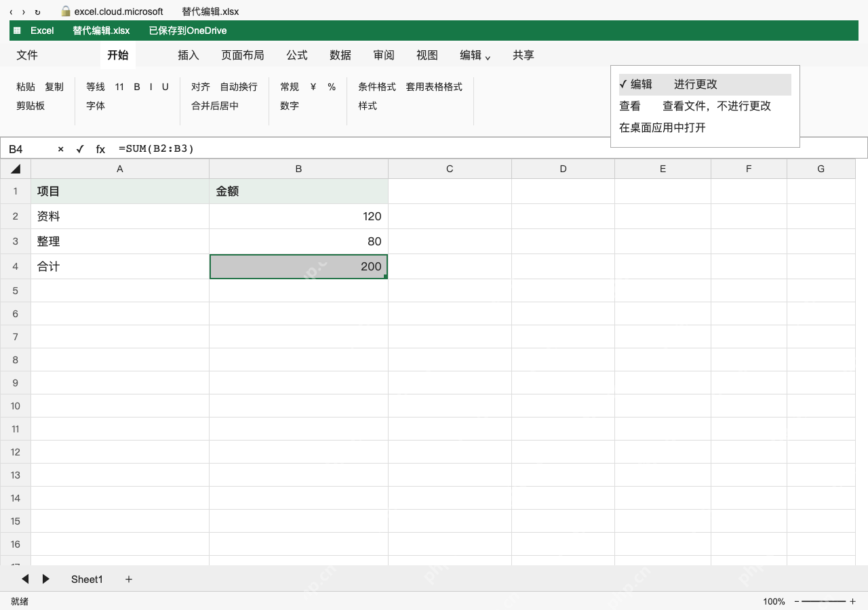Toggle italic with the I button
Viewport: 868px width, 610px height.
click(151, 87)
